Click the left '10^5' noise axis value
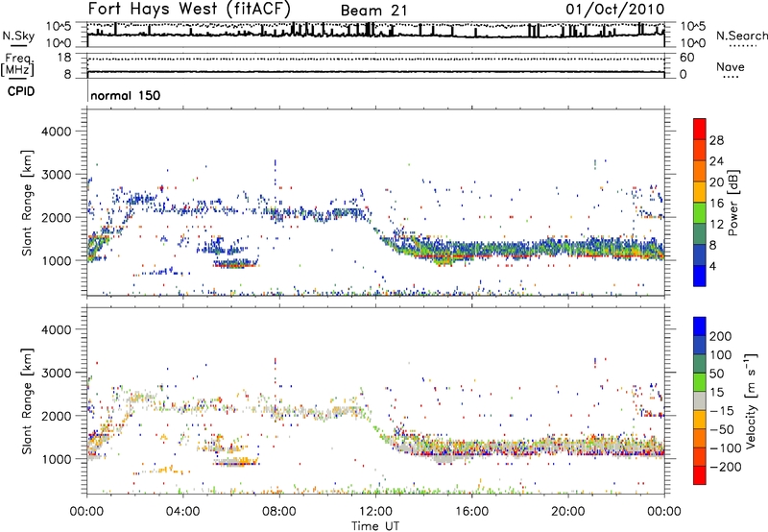The height and width of the screenshot is (532, 768). point(59,27)
